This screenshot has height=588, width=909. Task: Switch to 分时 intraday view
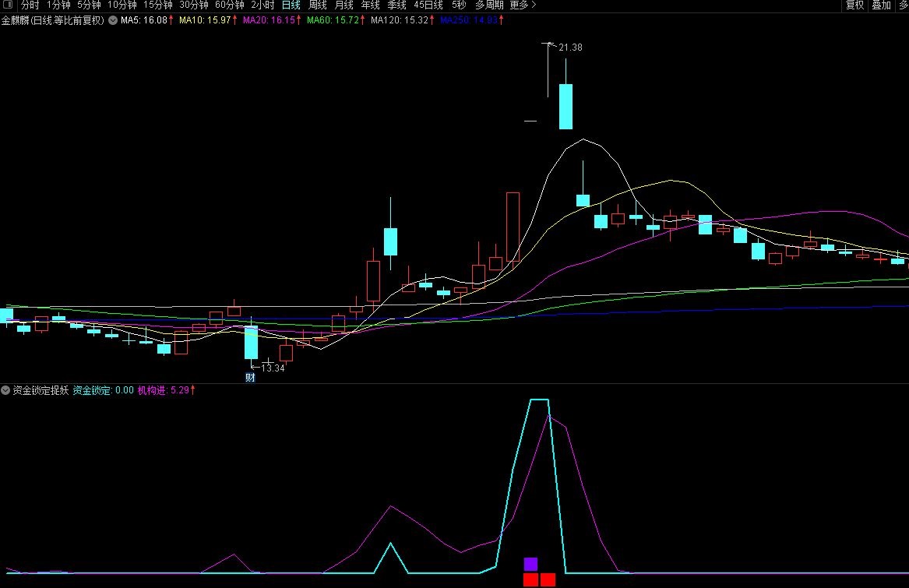30,5
